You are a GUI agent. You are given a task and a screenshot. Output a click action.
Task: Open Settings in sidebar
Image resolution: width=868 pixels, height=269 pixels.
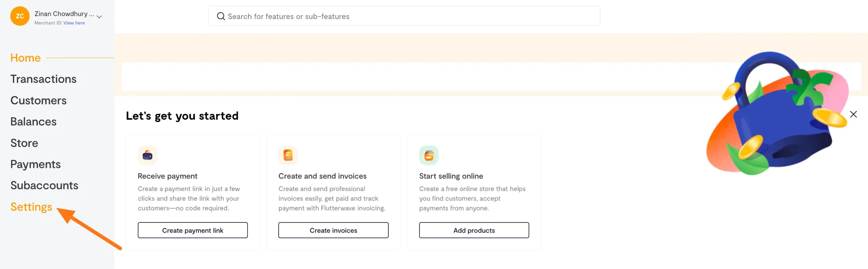pyautogui.click(x=31, y=207)
